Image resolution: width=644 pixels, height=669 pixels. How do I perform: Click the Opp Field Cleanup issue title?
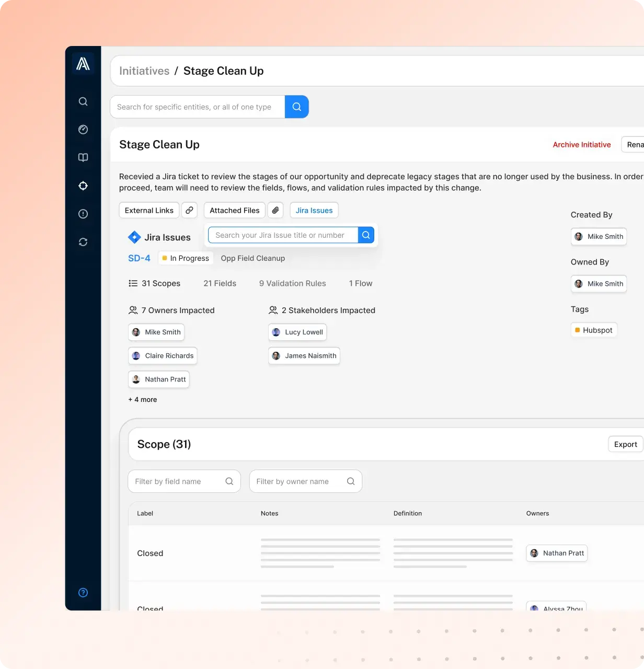coord(253,258)
